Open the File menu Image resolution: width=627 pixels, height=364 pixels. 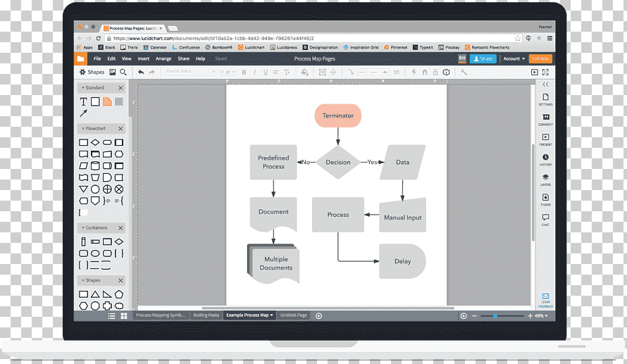97,58
